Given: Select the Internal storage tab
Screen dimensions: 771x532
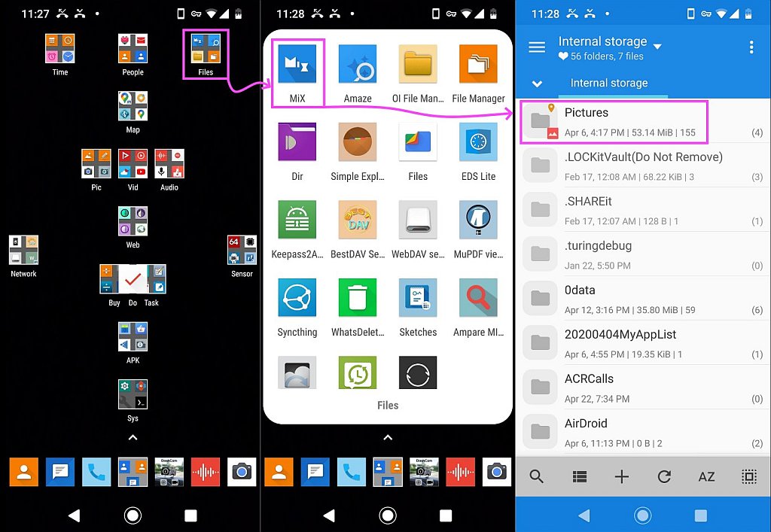Looking at the screenshot, I should (x=608, y=83).
